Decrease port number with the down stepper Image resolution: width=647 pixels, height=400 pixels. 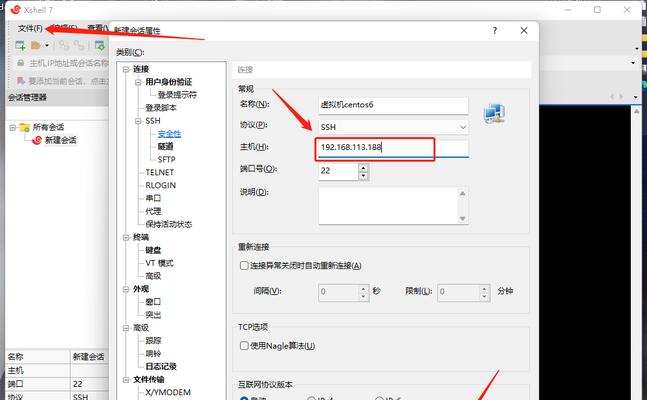pyautogui.click(x=363, y=176)
